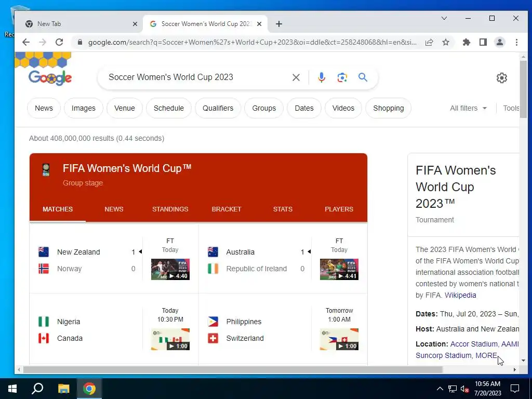532x399 pixels.
Task: Close the Soccer Women's World Cup tab
Action: click(259, 24)
